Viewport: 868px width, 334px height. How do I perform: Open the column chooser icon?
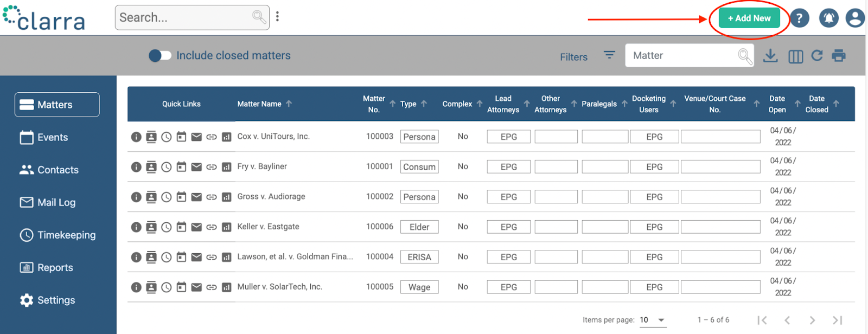tap(795, 56)
